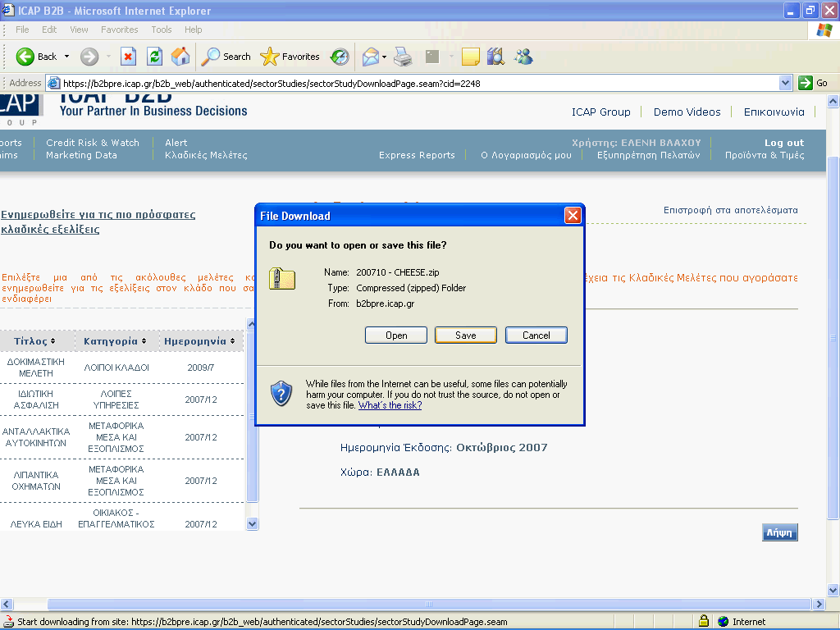The width and height of the screenshot is (840, 630).
Task: Open the Messenger people icon
Action: point(523,57)
